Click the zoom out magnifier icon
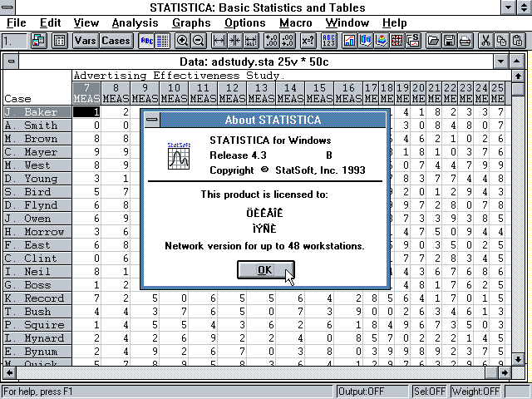Screen dimensions: 532x399 pyautogui.click(x=199, y=41)
